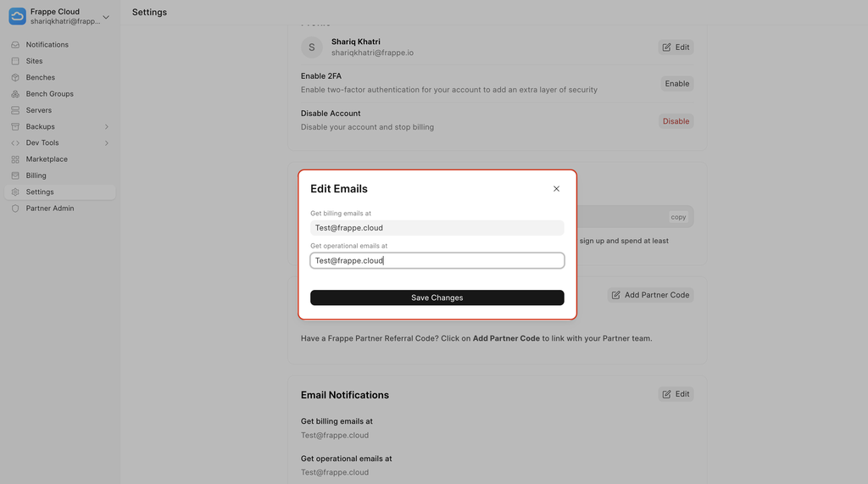868x484 pixels.
Task: Focus the billing emails input field
Action: pos(437,228)
